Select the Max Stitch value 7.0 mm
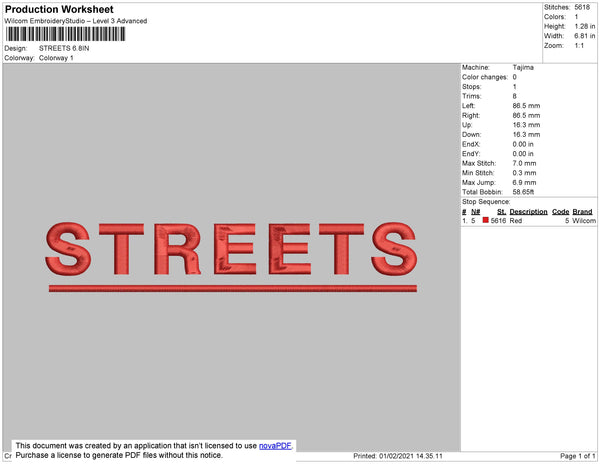This screenshot has width=600, height=464. pyautogui.click(x=524, y=163)
